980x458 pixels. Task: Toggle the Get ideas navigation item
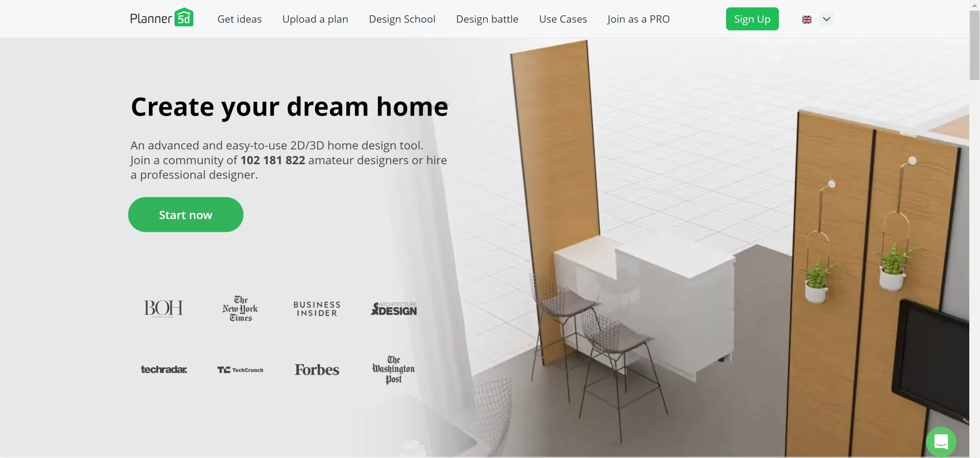[x=239, y=19]
